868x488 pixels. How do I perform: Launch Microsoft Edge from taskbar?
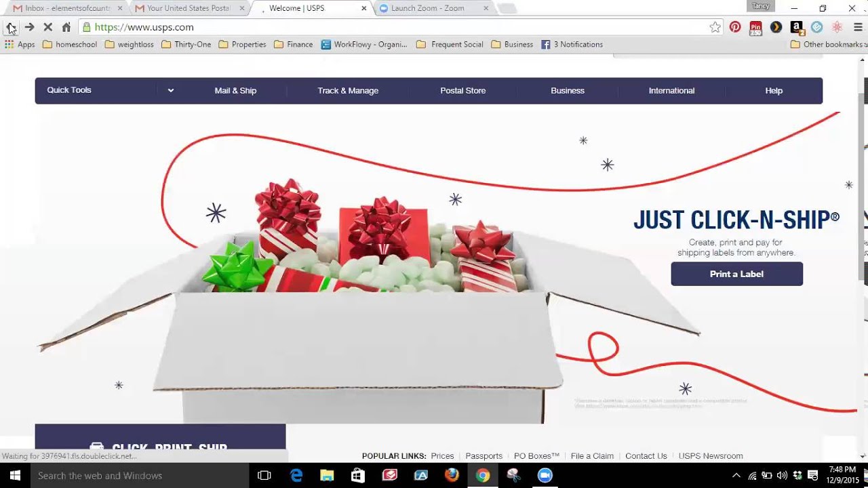click(296, 476)
